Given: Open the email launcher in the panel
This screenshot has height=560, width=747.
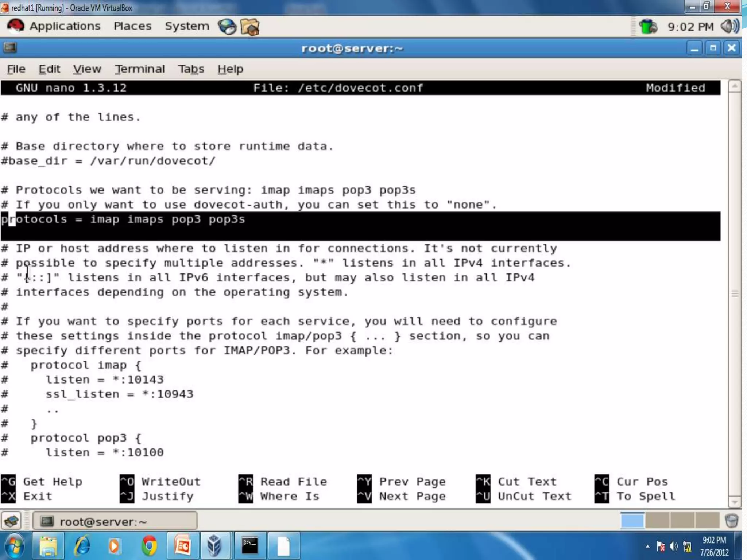Looking at the screenshot, I should [250, 27].
